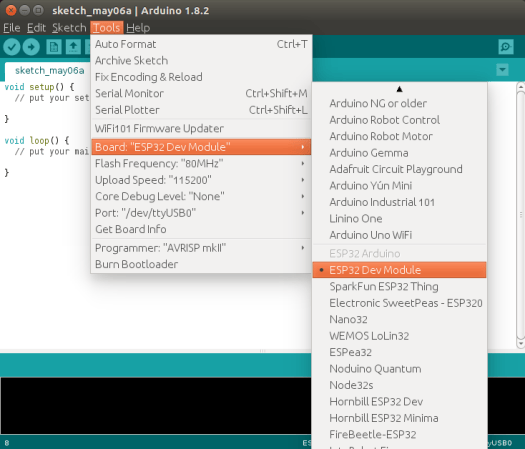
Task: Select the sketch_may06a editor tab
Action: (x=49, y=71)
